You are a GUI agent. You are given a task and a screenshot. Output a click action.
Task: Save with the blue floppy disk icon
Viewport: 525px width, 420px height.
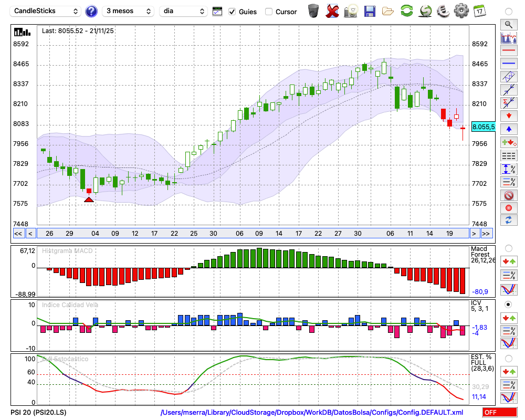369,12
